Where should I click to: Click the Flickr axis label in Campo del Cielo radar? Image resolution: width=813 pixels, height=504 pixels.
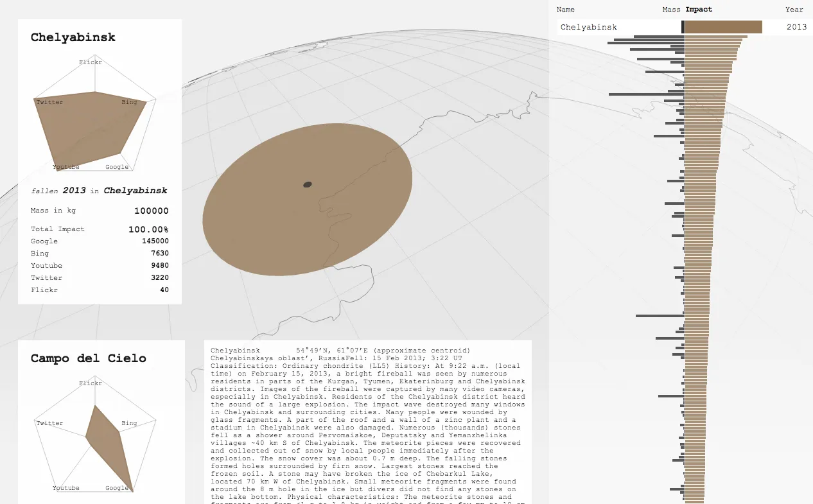(90, 383)
